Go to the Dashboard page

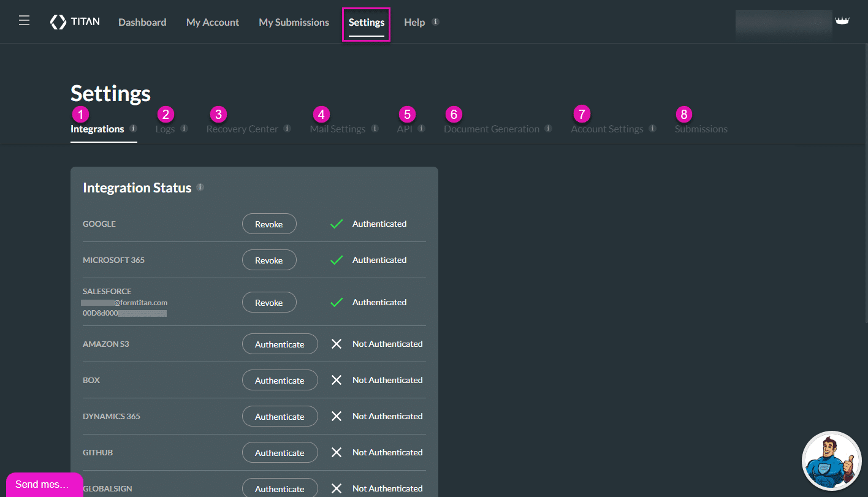point(142,22)
